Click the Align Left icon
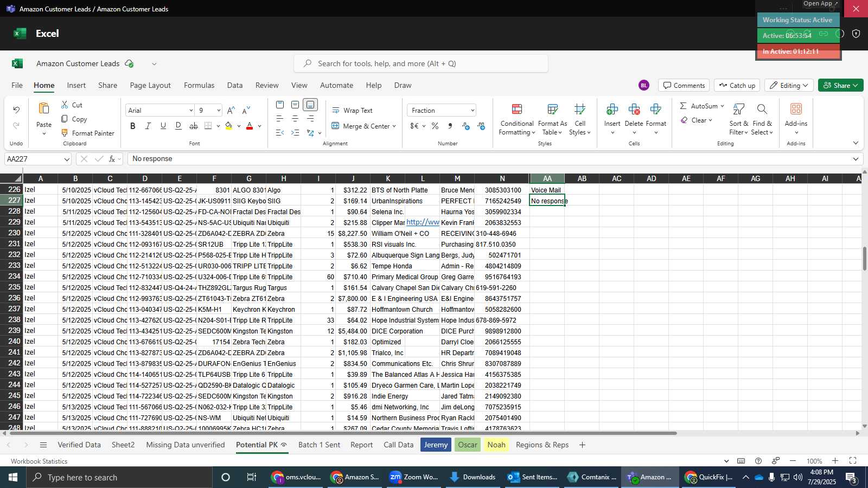The image size is (868, 488). (280, 118)
